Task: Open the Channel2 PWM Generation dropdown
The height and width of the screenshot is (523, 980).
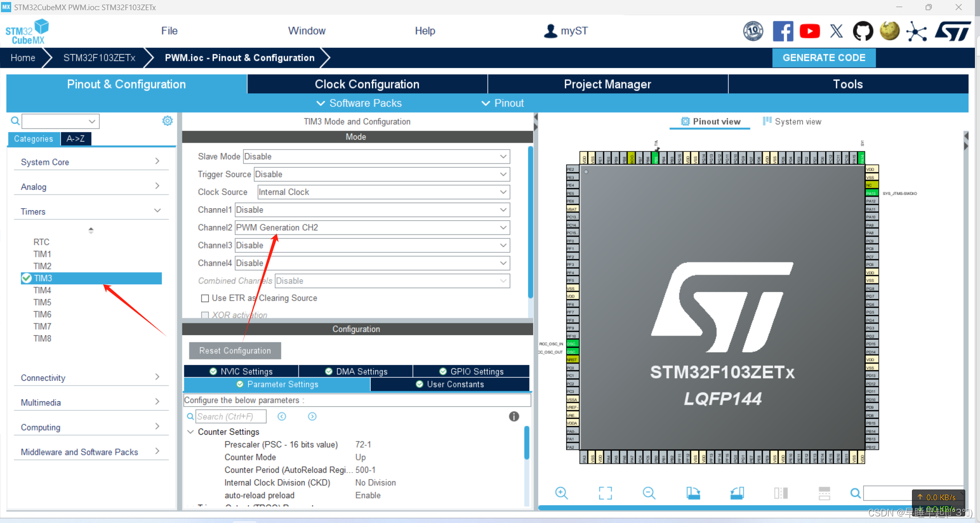Action: click(x=372, y=227)
